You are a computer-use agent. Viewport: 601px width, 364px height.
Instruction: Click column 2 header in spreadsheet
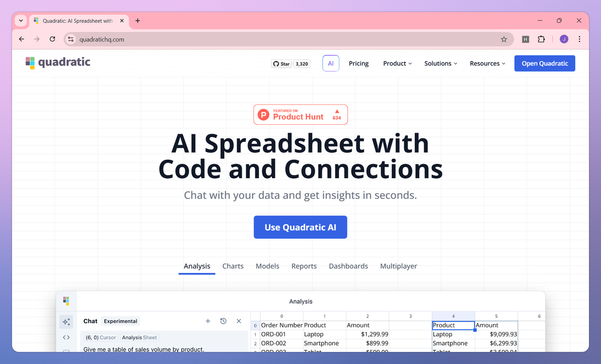click(x=368, y=316)
